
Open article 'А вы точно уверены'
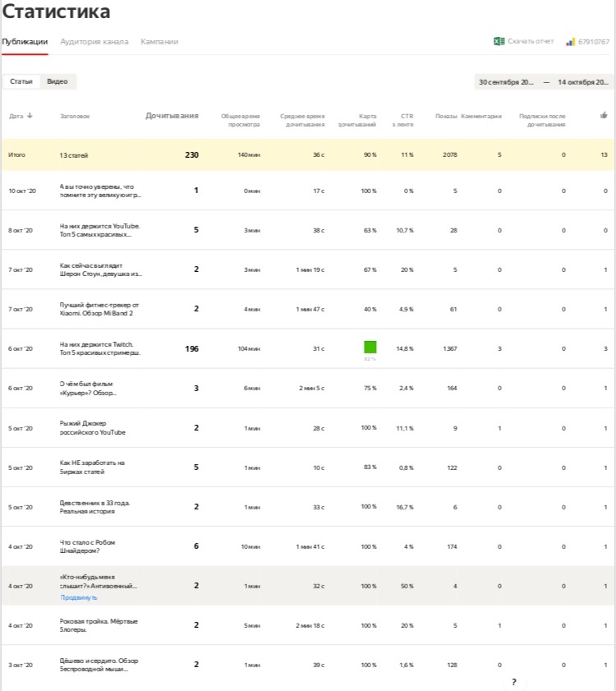click(100, 191)
